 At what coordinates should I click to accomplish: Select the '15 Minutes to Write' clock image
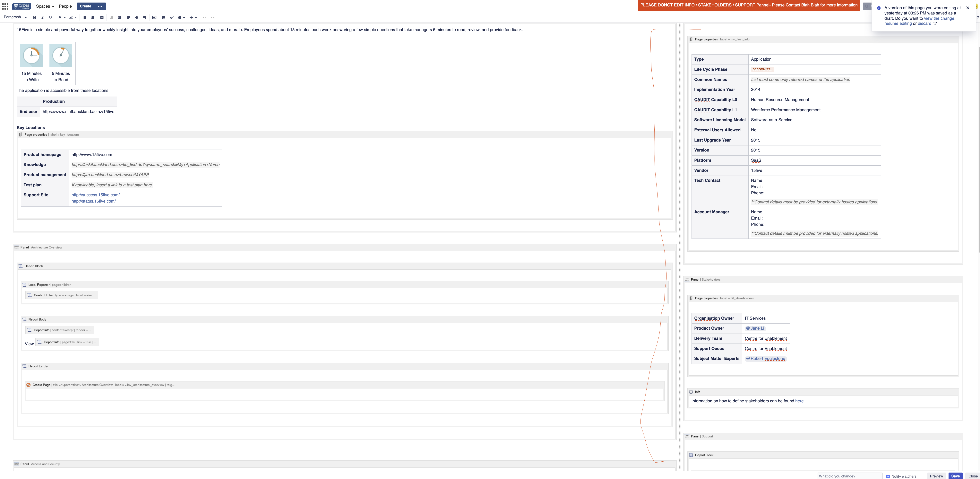point(32,56)
